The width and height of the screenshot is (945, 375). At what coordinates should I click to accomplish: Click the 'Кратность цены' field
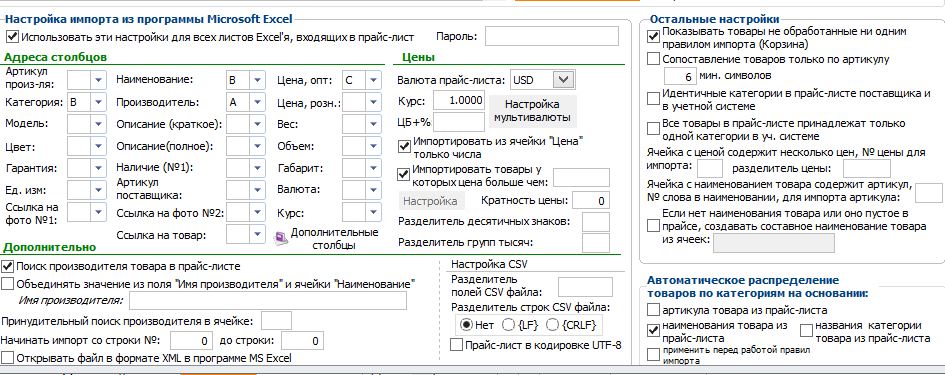point(591,200)
